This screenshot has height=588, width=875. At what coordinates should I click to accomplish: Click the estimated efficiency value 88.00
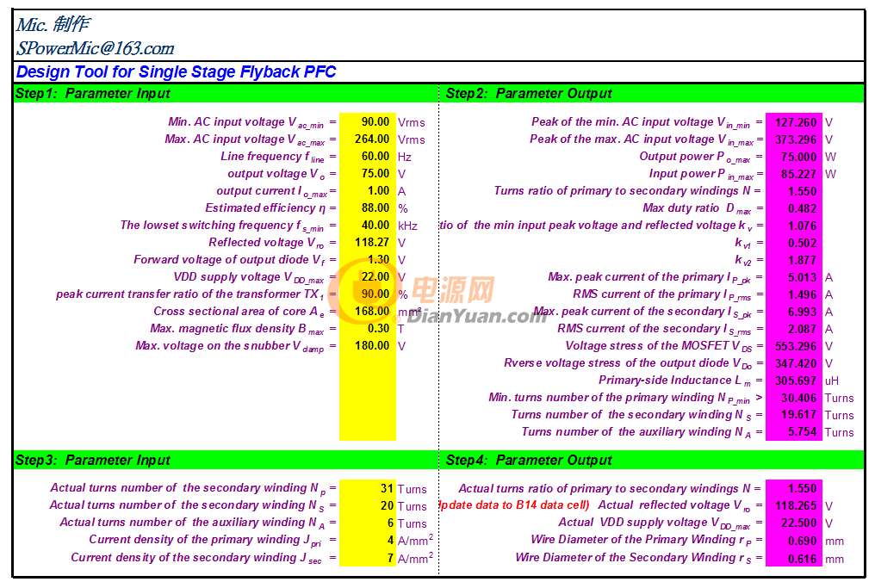tap(367, 208)
